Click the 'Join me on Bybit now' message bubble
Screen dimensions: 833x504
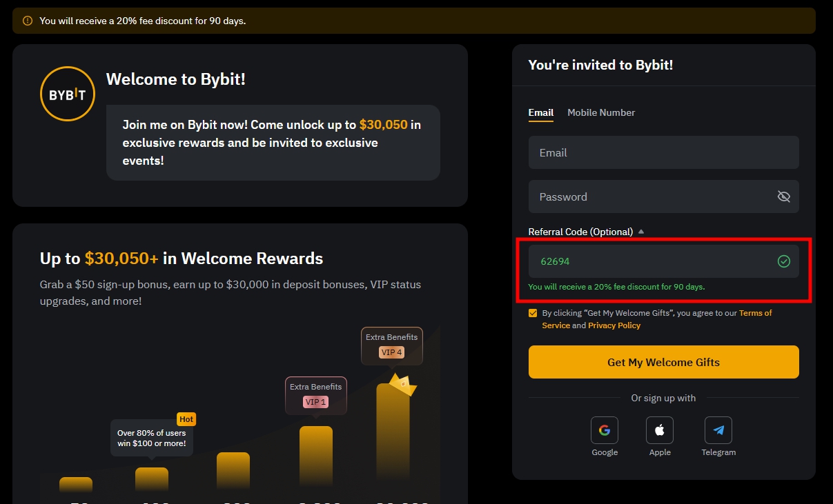tap(273, 143)
